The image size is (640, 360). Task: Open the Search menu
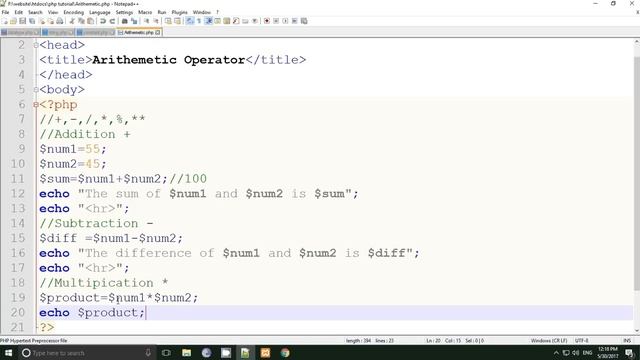pos(35,12)
